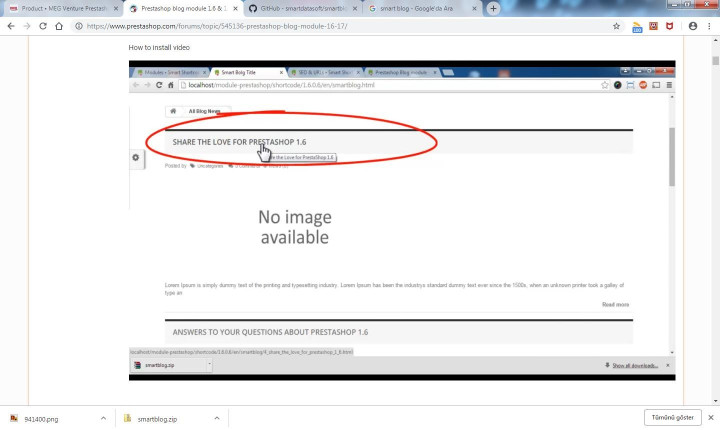Open a new tab with the plus button
This screenshot has width=720, height=430.
click(x=493, y=8)
